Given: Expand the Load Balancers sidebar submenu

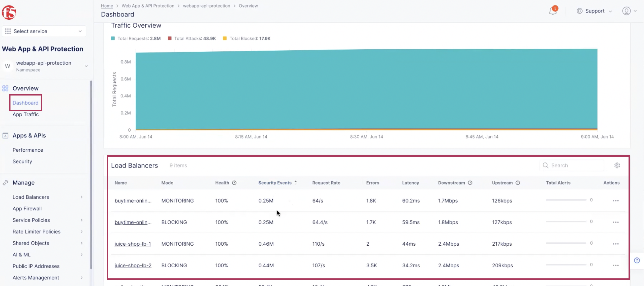Looking at the screenshot, I should tap(82, 197).
